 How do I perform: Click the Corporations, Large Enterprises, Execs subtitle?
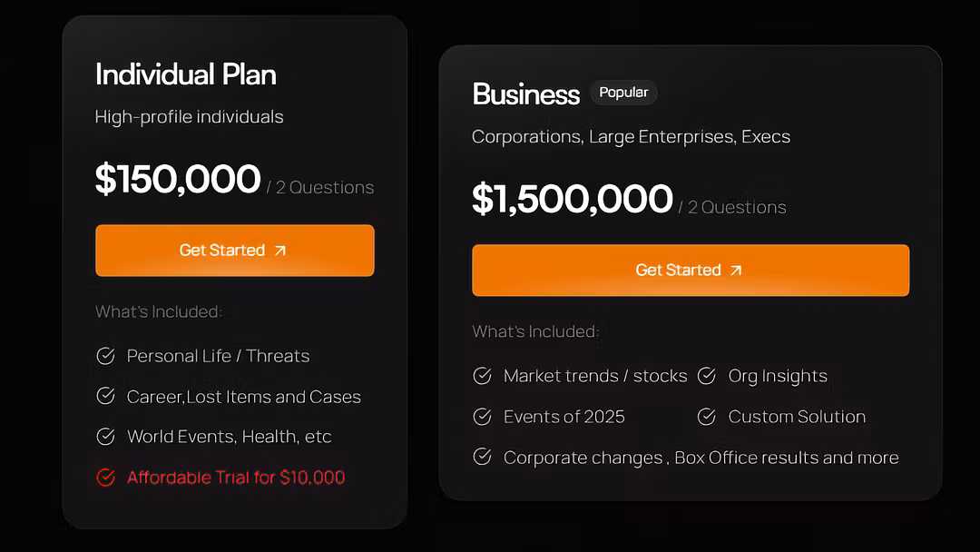click(631, 137)
